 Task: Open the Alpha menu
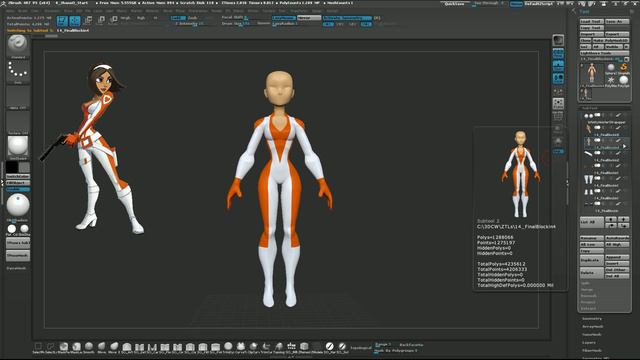click(10, 11)
